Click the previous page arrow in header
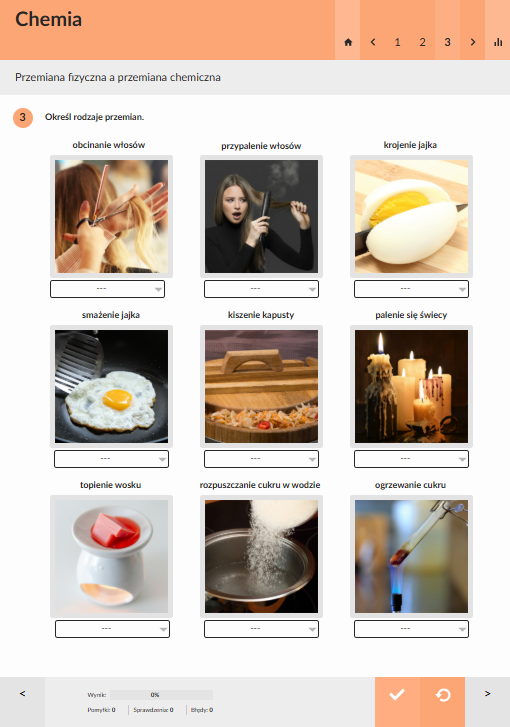The image size is (510, 727). [373, 42]
